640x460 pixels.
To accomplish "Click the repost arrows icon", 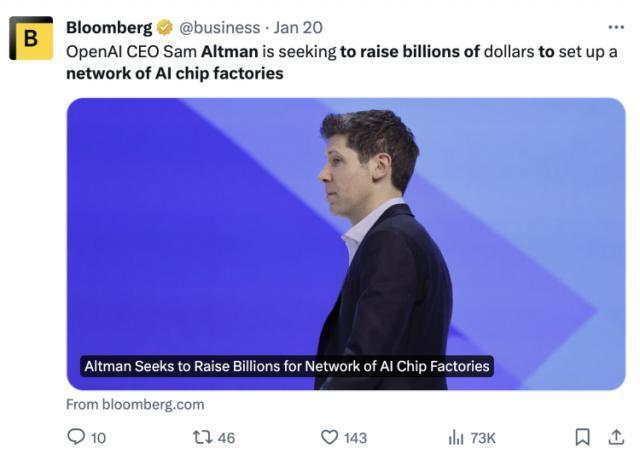I will tap(200, 437).
